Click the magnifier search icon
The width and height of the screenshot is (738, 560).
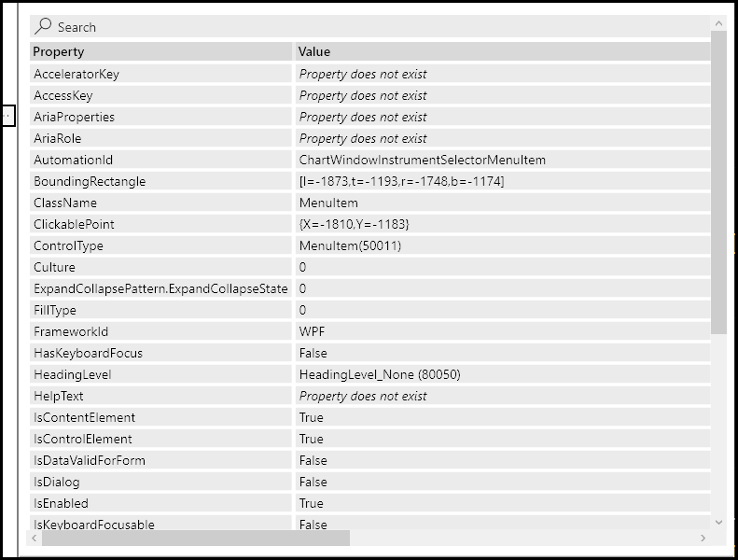pos(43,26)
